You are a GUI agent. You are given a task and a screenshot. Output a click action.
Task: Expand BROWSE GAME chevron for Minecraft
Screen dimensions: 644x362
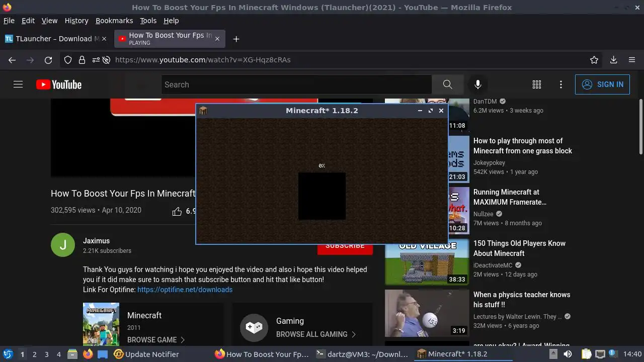pyautogui.click(x=182, y=340)
